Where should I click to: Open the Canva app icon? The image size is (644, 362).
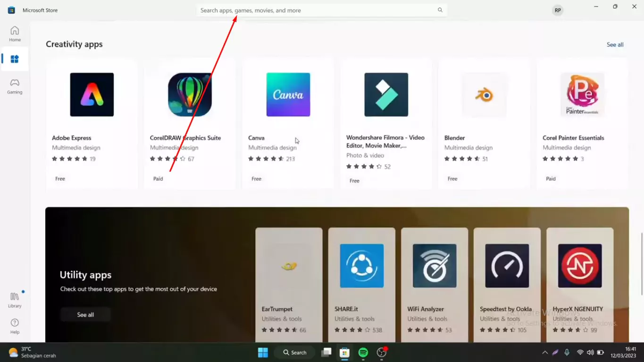288,94
